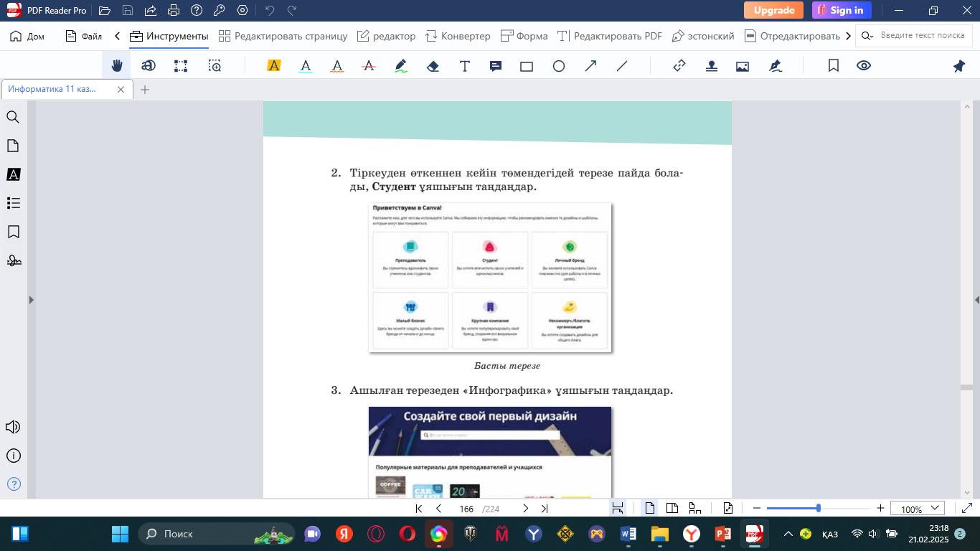Click the Share icon in the title bar

click(x=150, y=11)
